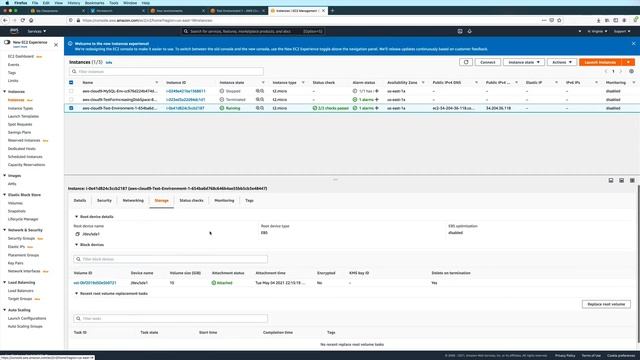The height and width of the screenshot is (360, 640).
Task: Reload the page with browser refresh
Action: [22, 20]
